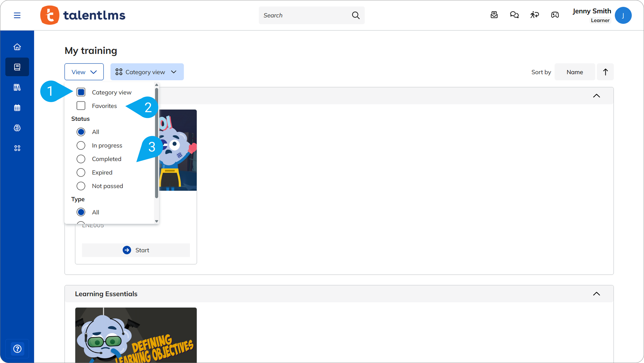
Task: Click inside the Search field
Action: pos(305,15)
